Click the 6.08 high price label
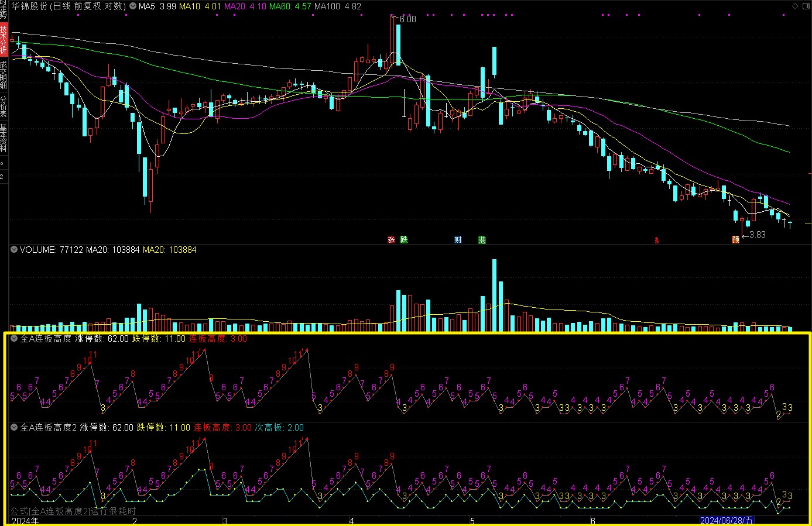The image size is (812, 526). [407, 19]
